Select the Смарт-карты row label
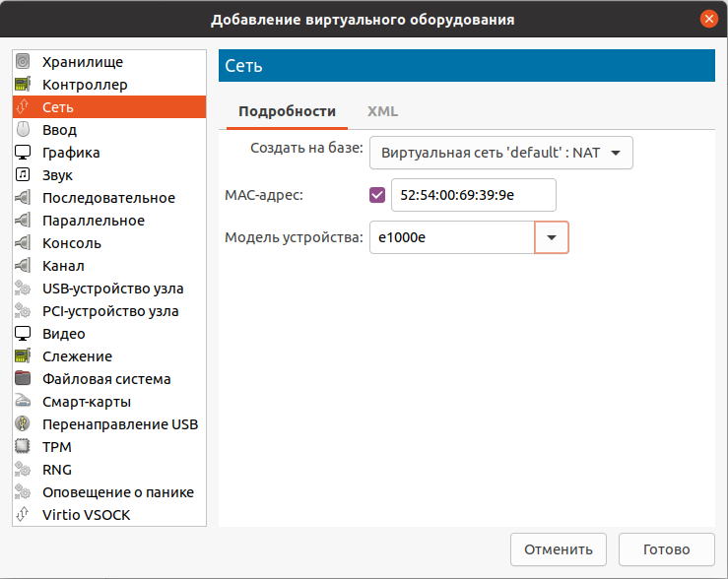The image size is (728, 579). tap(87, 402)
